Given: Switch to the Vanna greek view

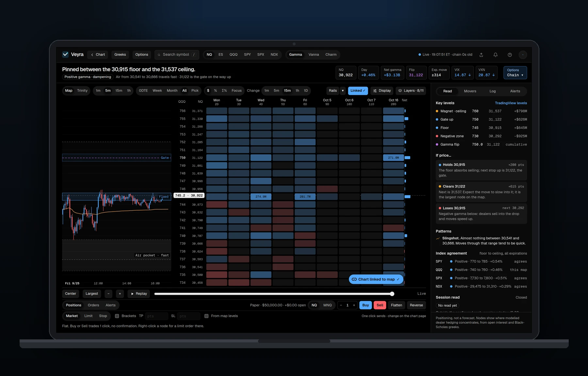Looking at the screenshot, I should [x=314, y=55].
